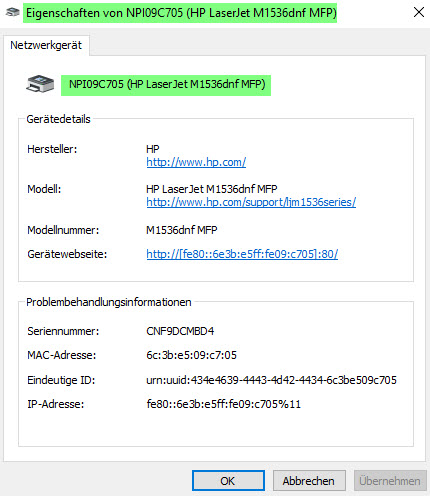
Task: Click the Hersteller value HP
Action: point(153,149)
